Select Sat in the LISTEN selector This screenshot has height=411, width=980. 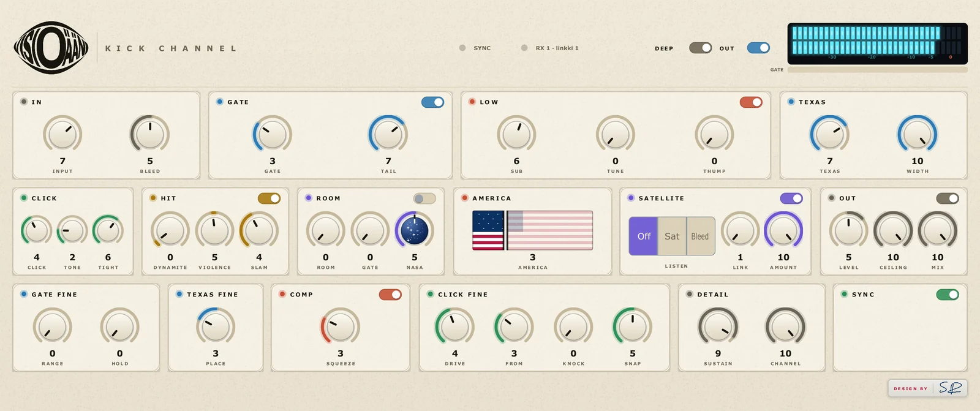[x=672, y=236]
